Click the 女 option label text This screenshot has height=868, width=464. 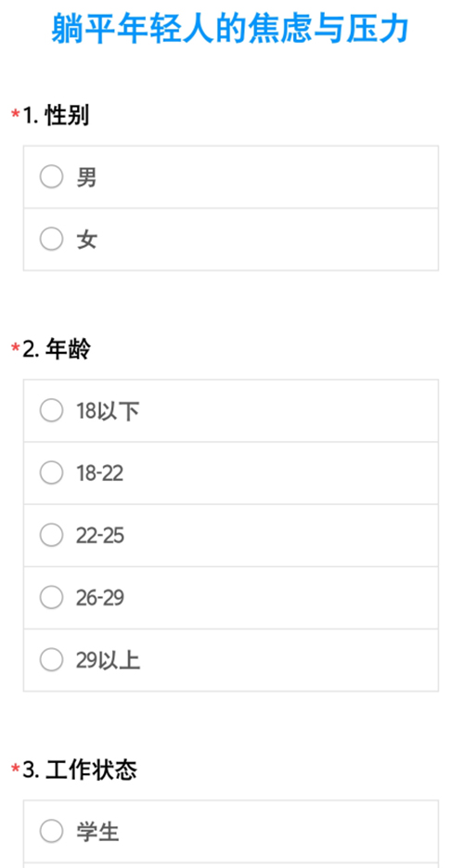(86, 240)
